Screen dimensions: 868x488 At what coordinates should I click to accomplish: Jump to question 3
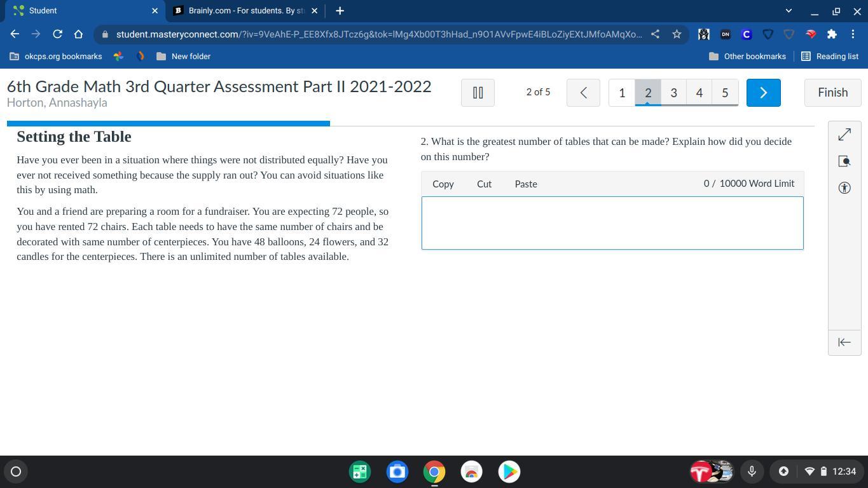673,93
